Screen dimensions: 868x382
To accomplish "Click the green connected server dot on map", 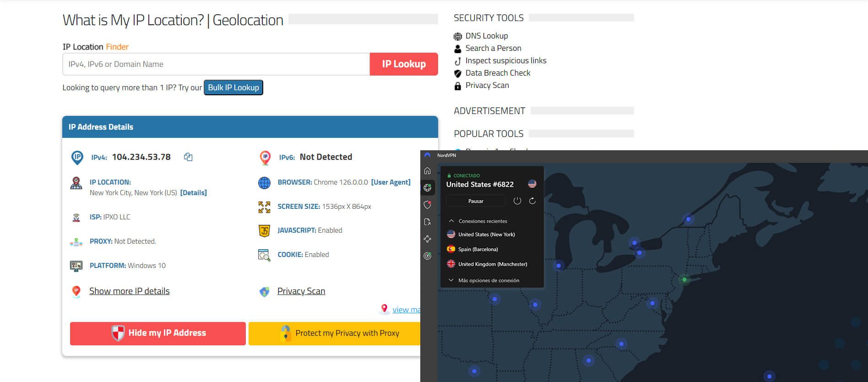I will tap(684, 279).
